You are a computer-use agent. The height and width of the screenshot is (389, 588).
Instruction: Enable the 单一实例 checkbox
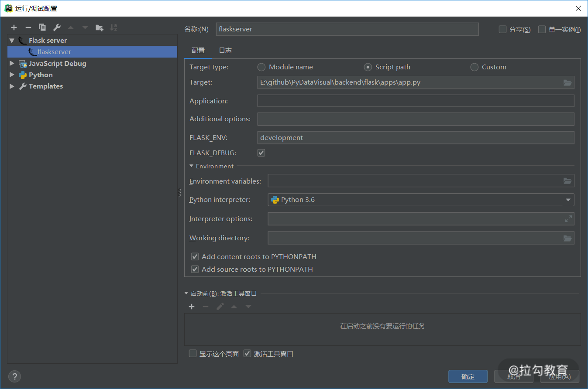(x=542, y=29)
